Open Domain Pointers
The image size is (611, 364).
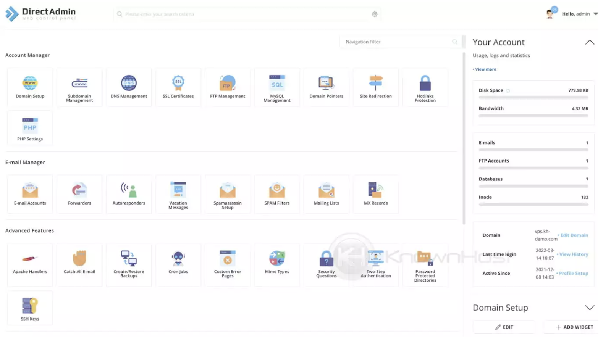coord(327,87)
